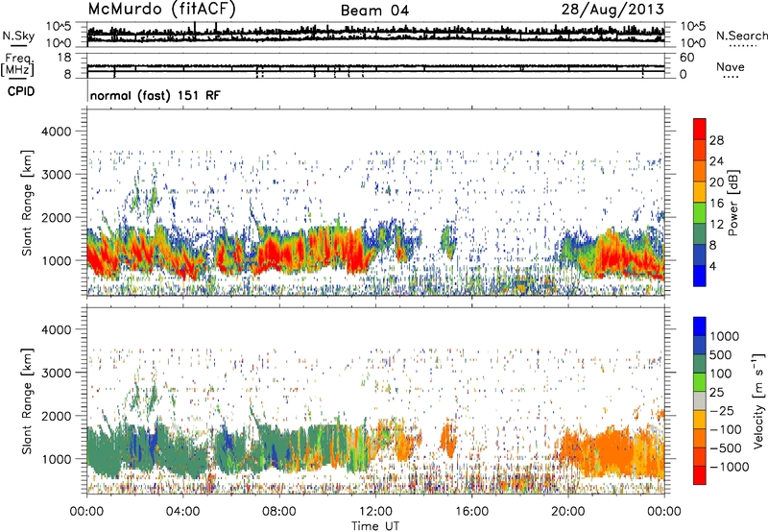Click the green 12 dB segment of power colorbar
Viewport: 768px width, 532px height.
(700, 213)
